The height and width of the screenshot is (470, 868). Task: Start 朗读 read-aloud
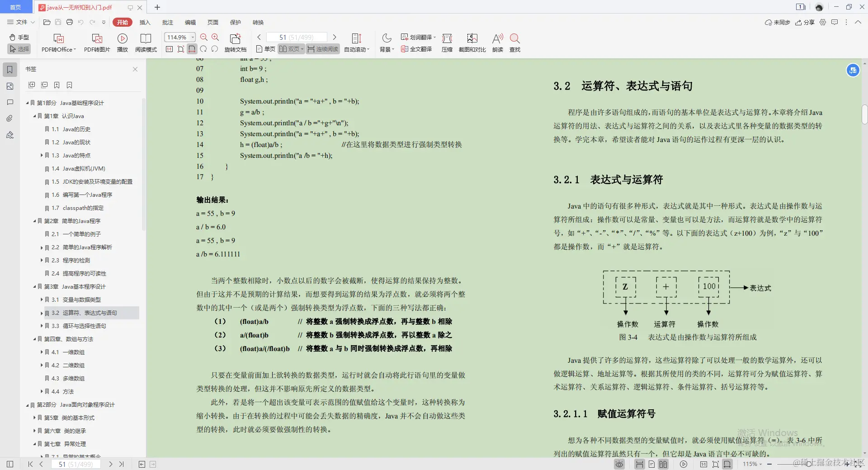pos(497,42)
